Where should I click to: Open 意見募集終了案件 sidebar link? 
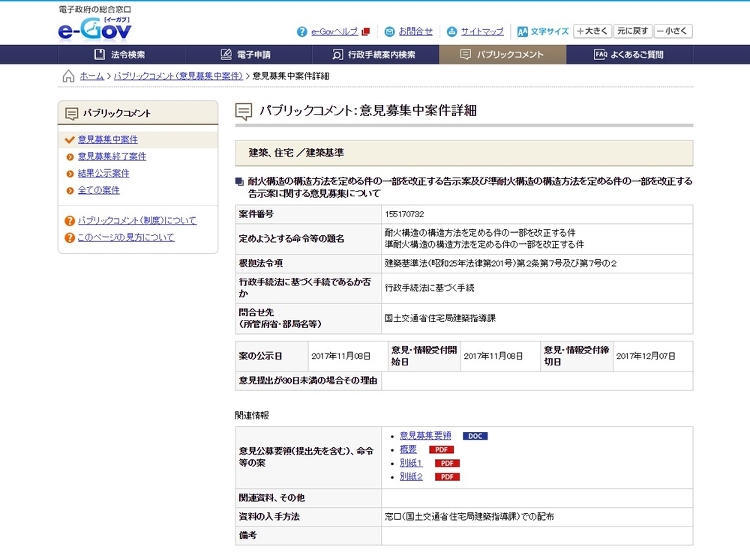[x=112, y=156]
